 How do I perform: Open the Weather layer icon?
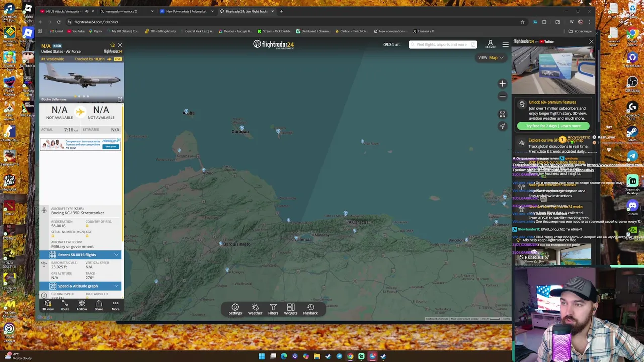point(255,309)
